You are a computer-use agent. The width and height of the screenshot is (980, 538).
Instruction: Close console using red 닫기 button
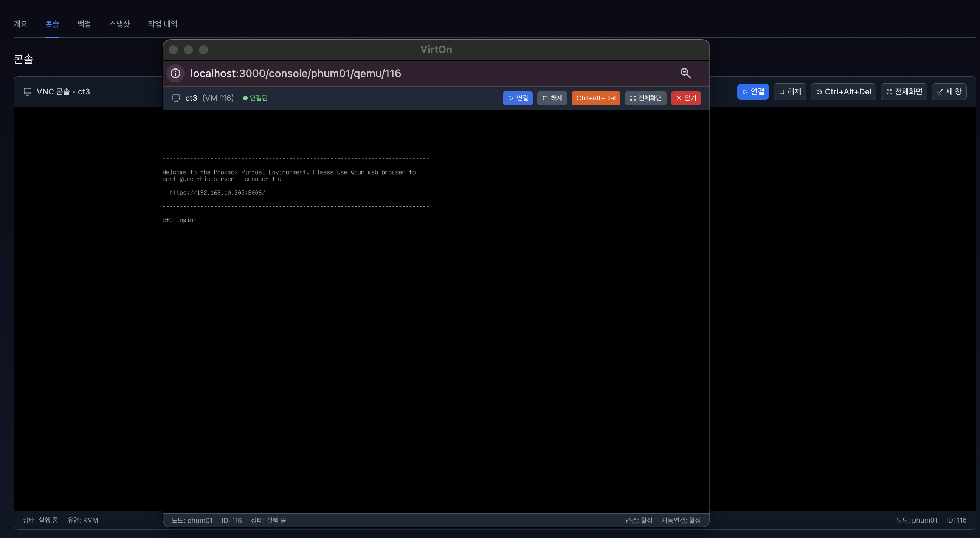coord(685,98)
